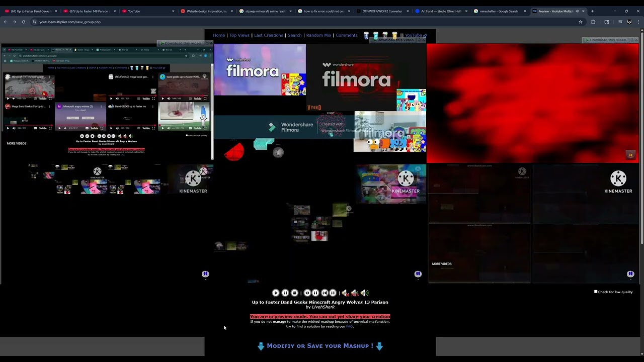Play all videos with the main play button
This screenshot has height=362, width=644.
pos(275,293)
